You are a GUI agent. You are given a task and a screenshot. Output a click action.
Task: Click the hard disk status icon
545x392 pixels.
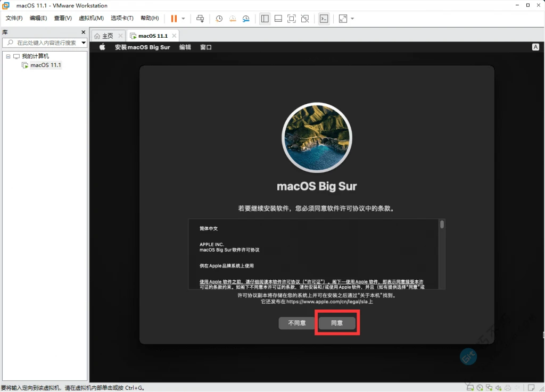pyautogui.click(x=470, y=388)
